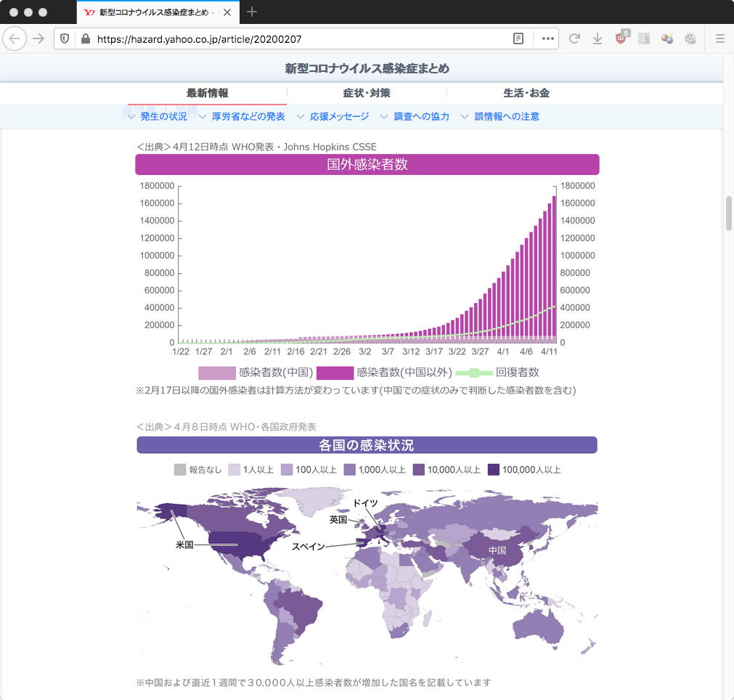Click chevron before 誤情報への注意
This screenshot has height=700, width=734.
465,117
